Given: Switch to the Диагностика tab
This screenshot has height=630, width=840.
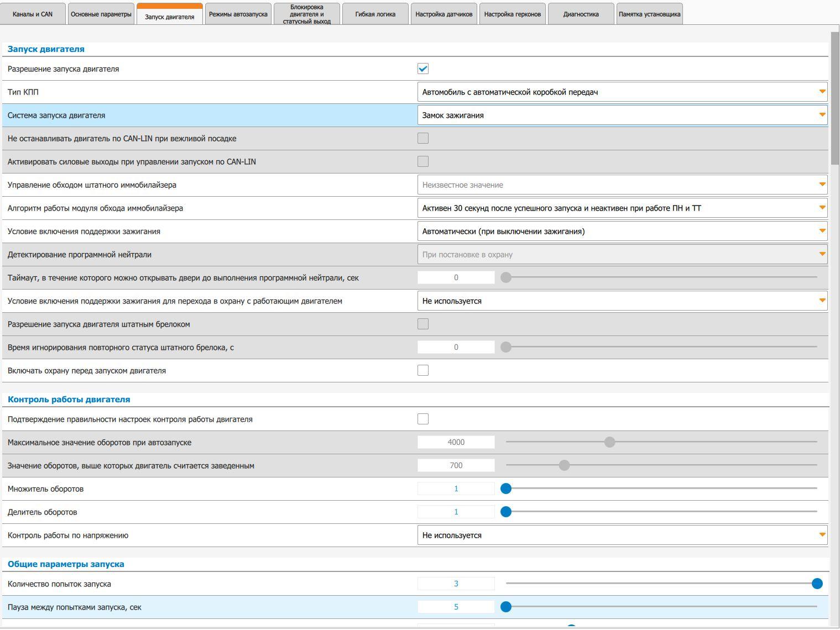Looking at the screenshot, I should point(581,14).
